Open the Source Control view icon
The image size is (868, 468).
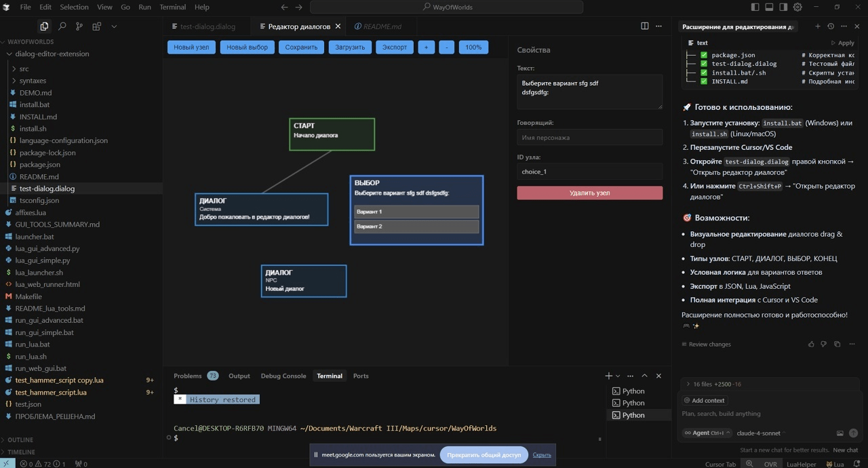pyautogui.click(x=79, y=26)
